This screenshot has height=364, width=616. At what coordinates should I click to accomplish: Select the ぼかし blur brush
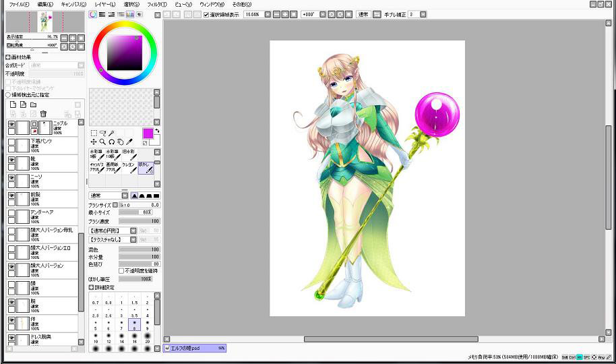[146, 167]
